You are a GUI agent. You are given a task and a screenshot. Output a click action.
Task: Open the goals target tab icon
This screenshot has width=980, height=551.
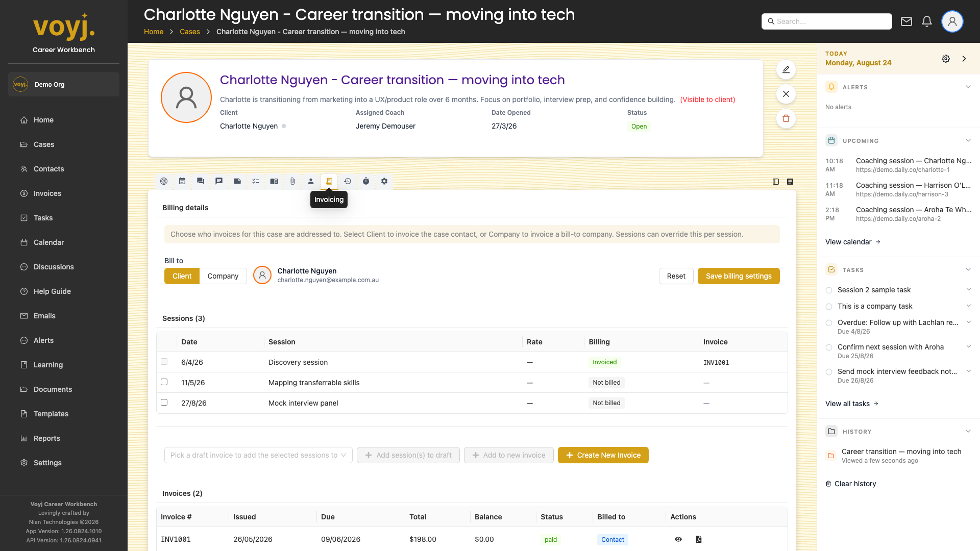pos(164,181)
